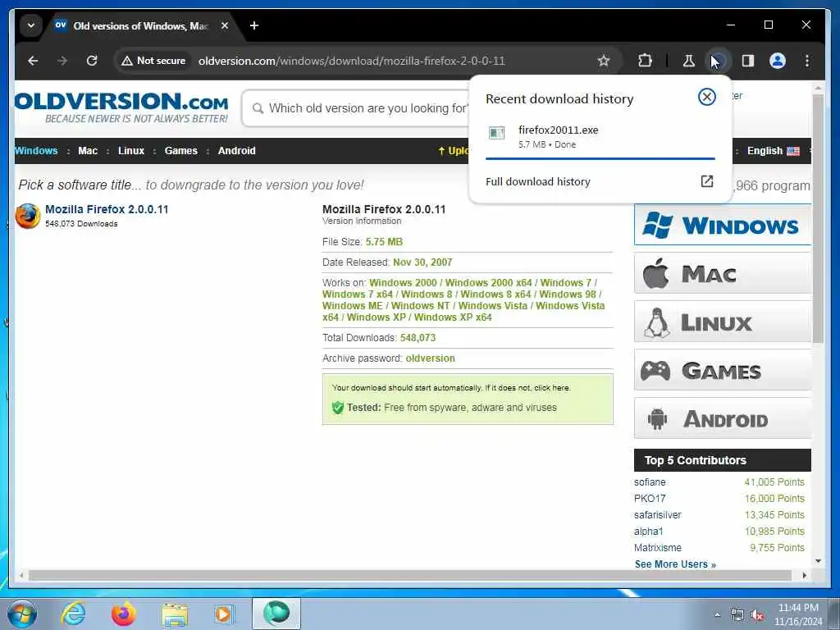840x630 pixels.
Task: Open the profile avatar icon
Action: (x=778, y=61)
